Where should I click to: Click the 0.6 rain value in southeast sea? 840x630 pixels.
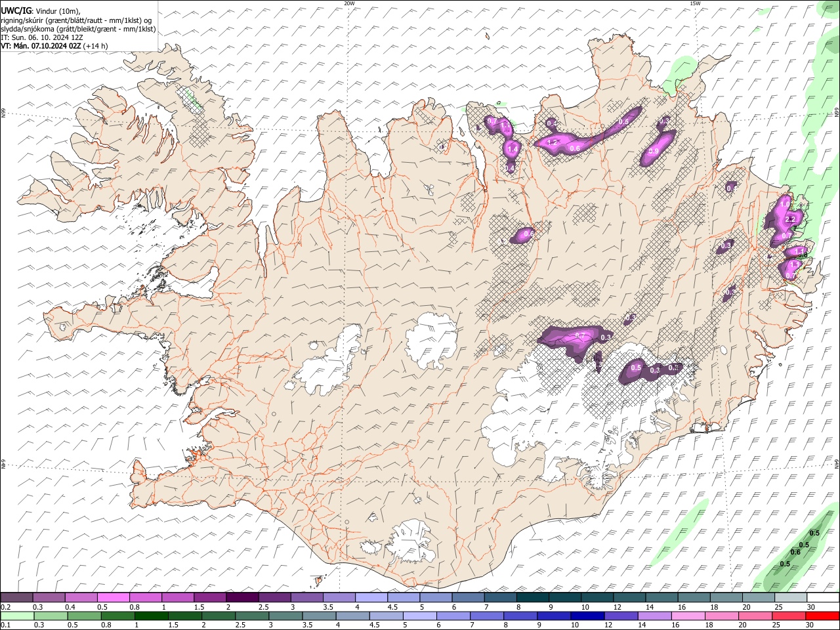(795, 552)
